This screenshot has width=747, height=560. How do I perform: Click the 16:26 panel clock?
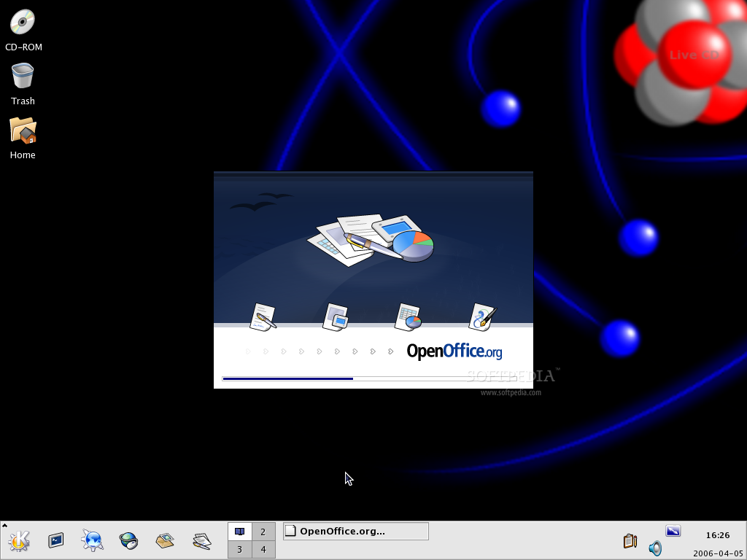718,535
